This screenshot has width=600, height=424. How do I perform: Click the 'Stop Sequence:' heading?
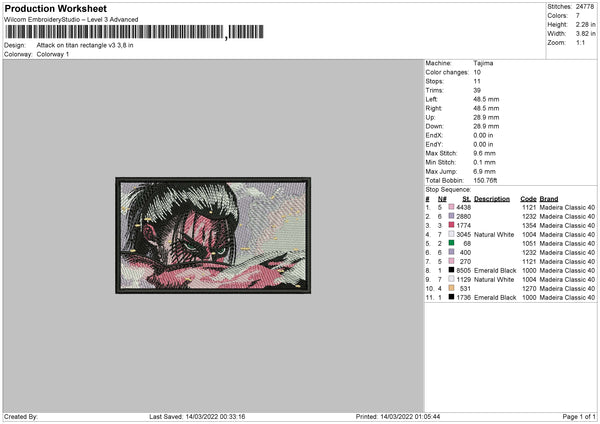pos(448,190)
